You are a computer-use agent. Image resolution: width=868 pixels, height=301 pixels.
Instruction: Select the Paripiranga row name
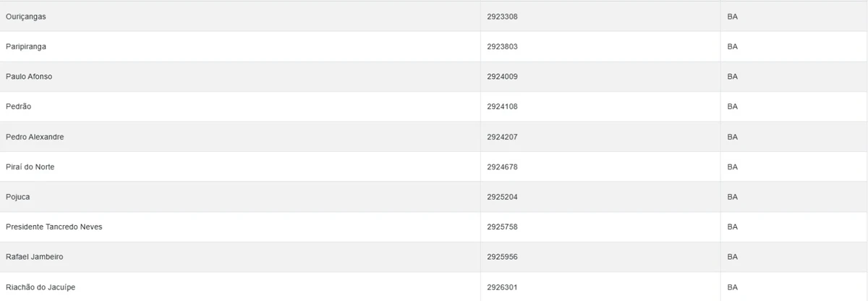(26, 46)
